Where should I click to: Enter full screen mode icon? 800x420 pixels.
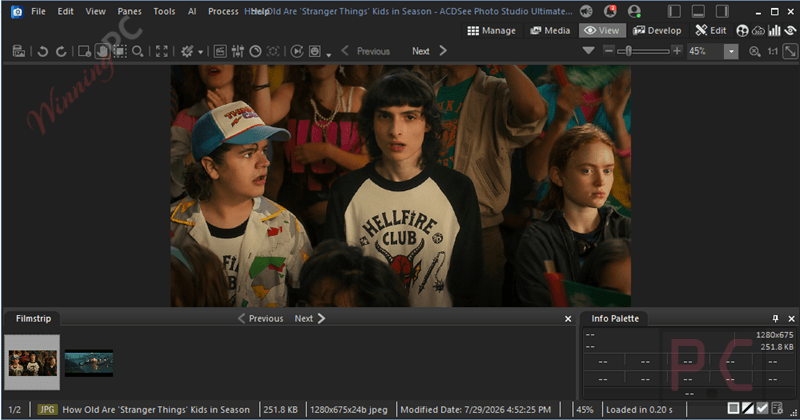click(x=162, y=51)
